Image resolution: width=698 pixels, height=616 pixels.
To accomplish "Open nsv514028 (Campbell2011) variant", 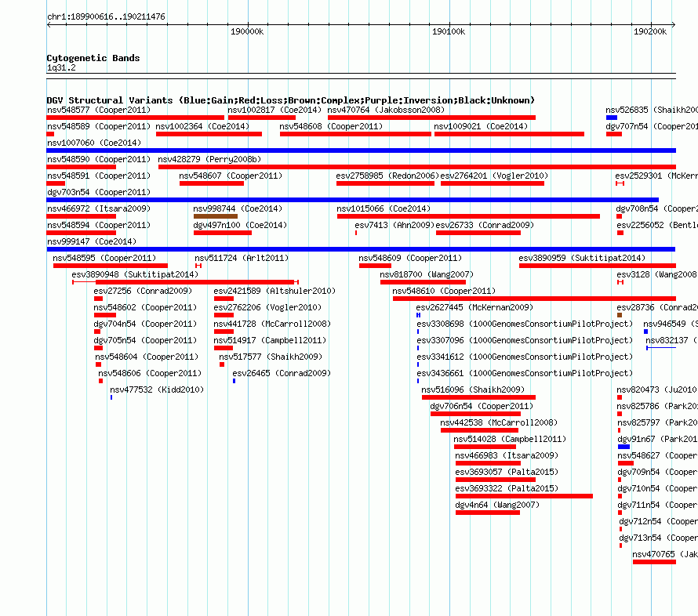I will click(x=510, y=439).
